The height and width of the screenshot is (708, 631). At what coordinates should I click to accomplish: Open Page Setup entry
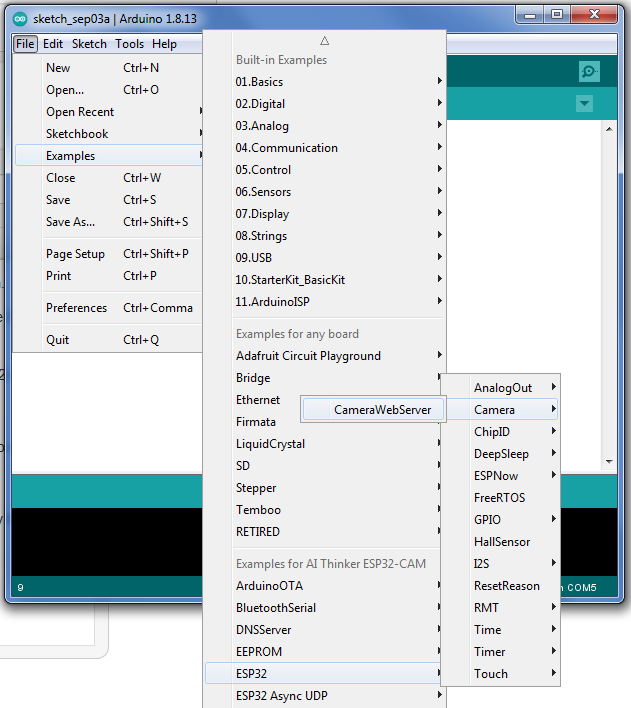pos(108,254)
